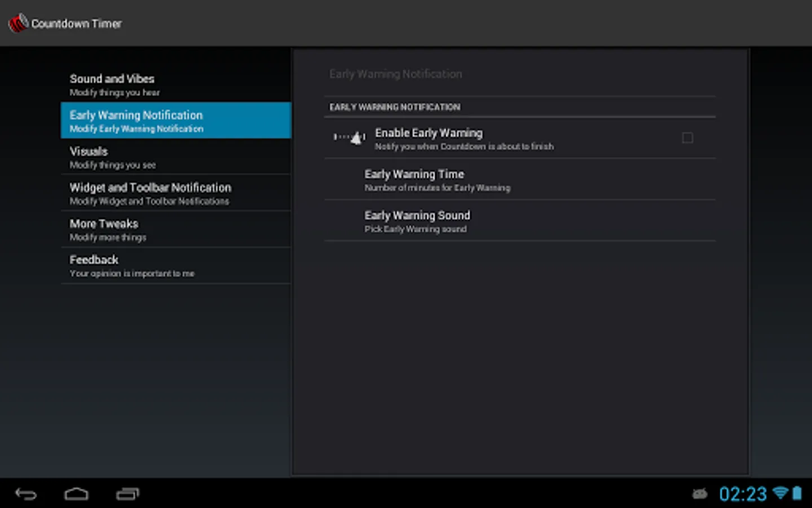
Task: Tap the Countdown Timer app icon
Action: pos(18,23)
